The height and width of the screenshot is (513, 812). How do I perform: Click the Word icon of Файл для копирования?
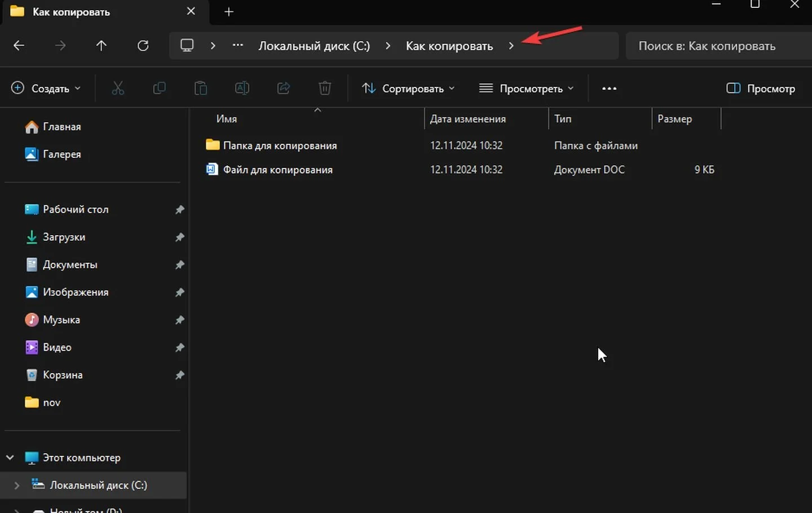pos(212,169)
